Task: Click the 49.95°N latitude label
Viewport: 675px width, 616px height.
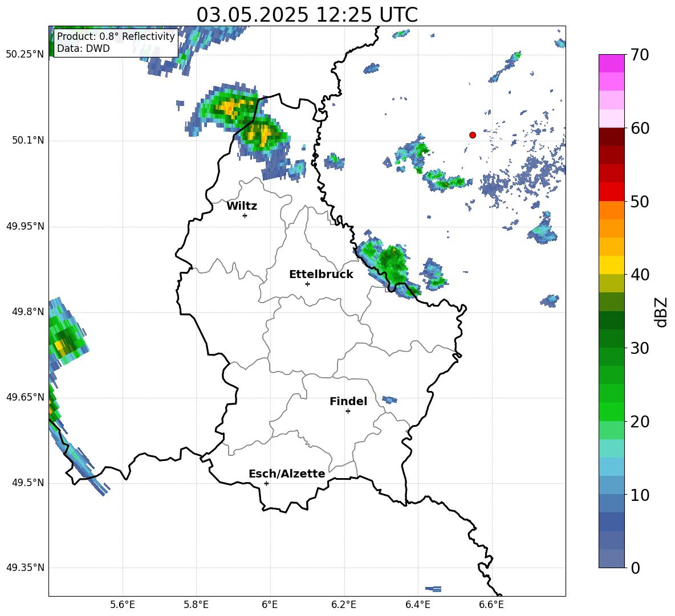Action: tap(25, 226)
